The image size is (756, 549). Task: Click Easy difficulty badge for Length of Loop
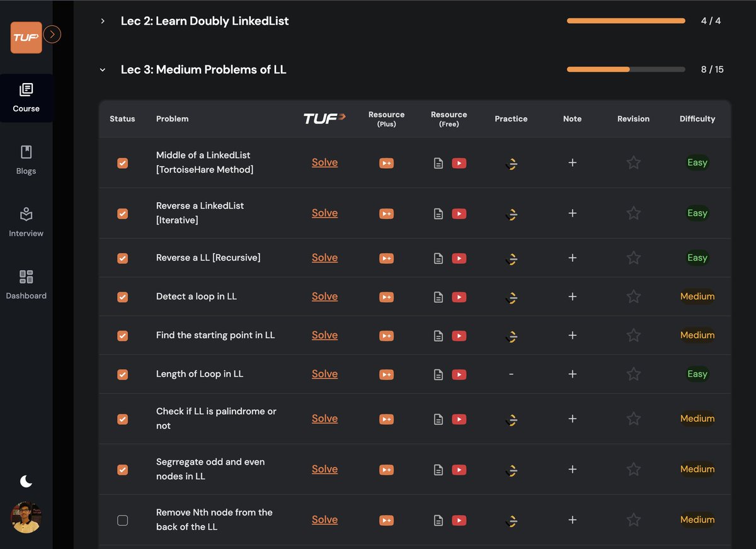(x=697, y=374)
